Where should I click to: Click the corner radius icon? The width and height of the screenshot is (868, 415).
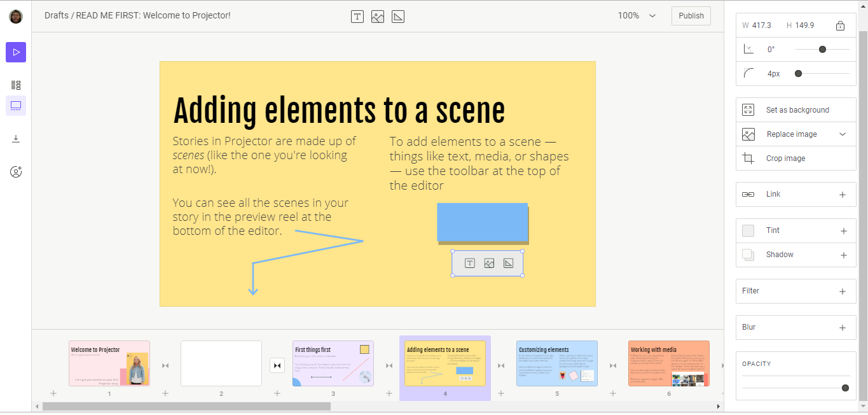[x=748, y=74]
